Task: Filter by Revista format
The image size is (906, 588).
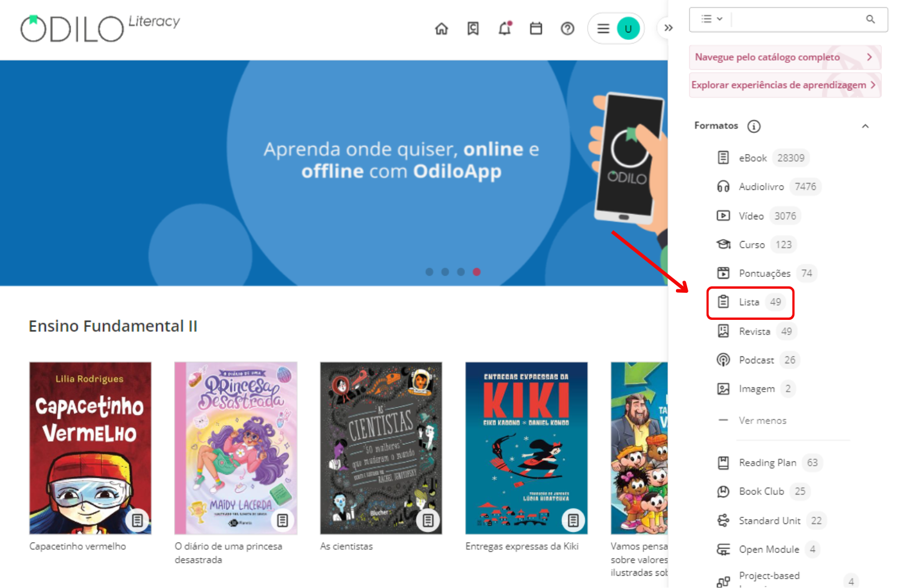Action: coord(757,331)
